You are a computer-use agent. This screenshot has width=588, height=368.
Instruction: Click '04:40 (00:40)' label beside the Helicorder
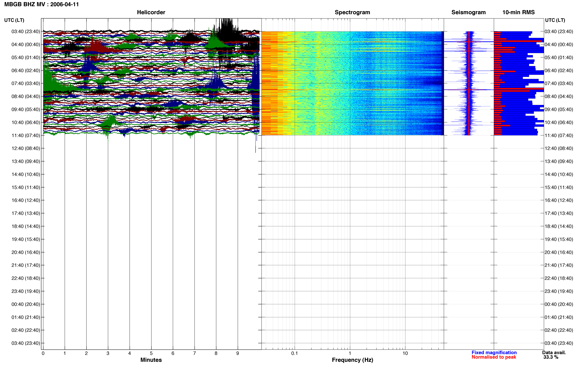point(26,45)
